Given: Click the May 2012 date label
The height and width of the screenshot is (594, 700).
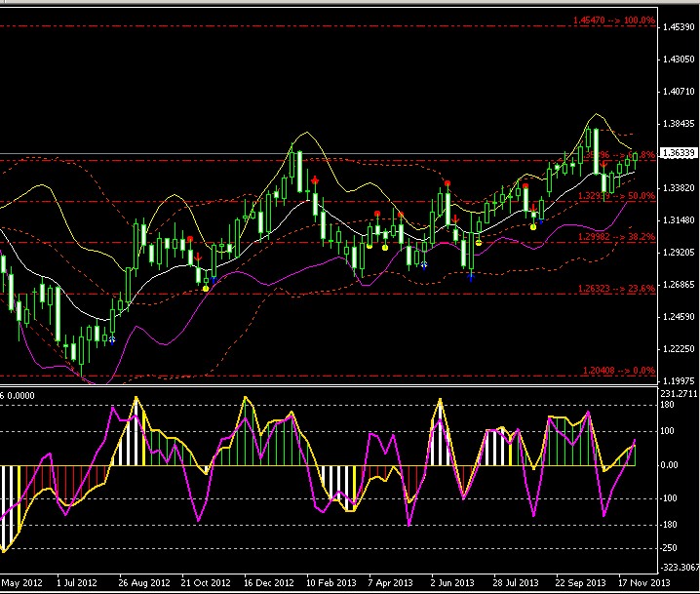Looking at the screenshot, I should [x=21, y=583].
